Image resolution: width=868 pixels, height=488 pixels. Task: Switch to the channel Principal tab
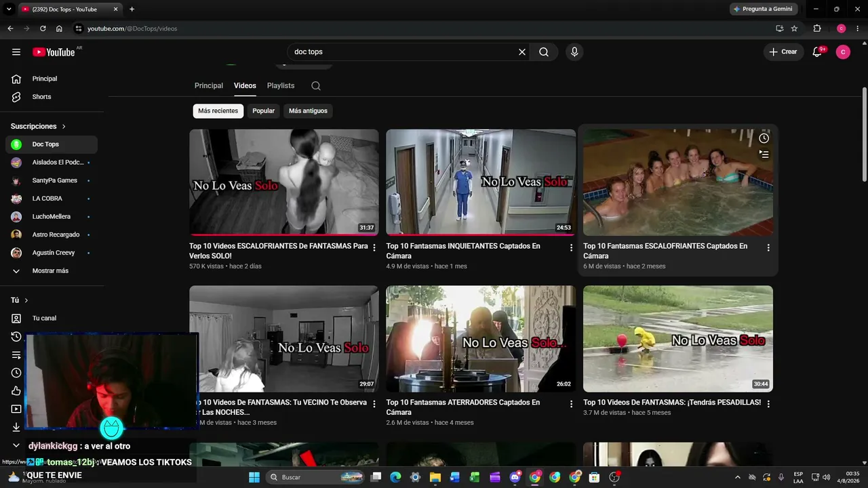pos(209,86)
